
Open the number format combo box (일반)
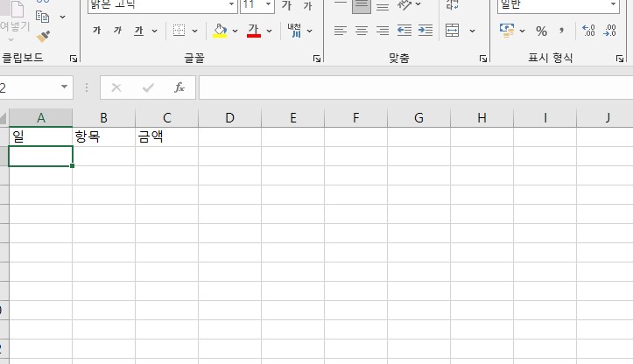tap(559, 5)
